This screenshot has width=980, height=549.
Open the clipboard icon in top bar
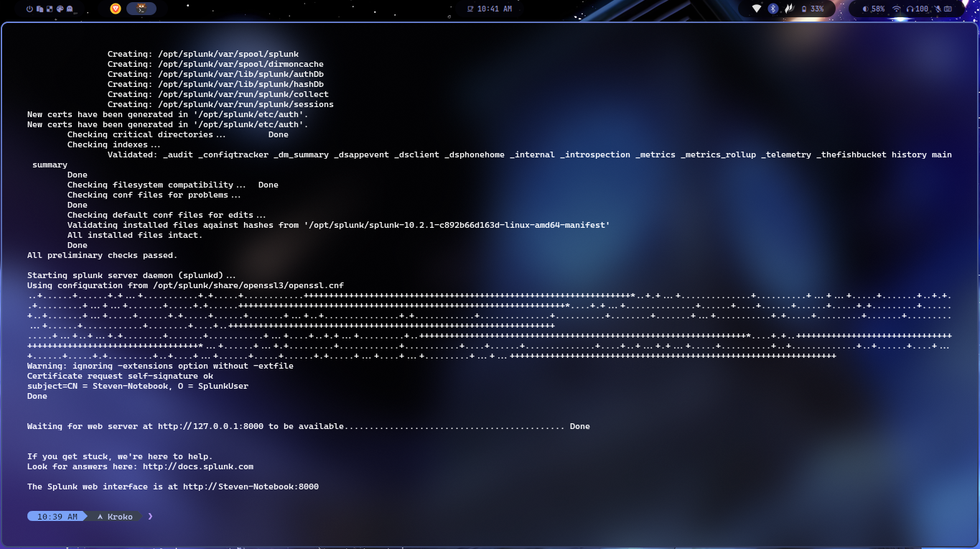click(39, 9)
